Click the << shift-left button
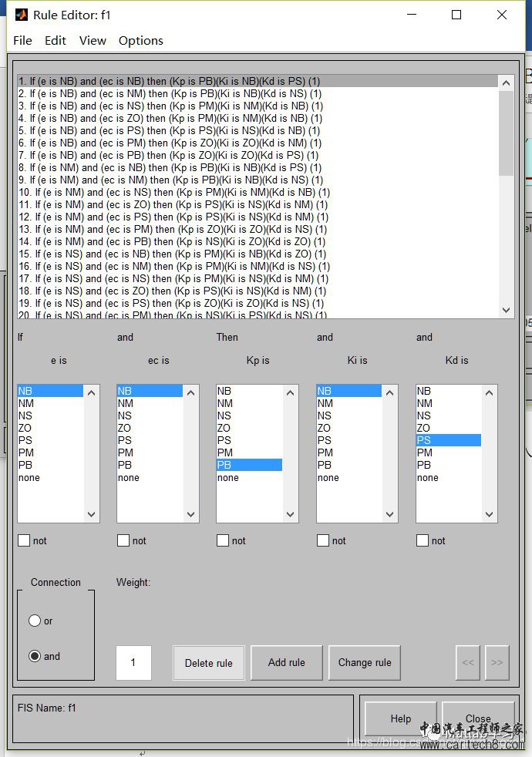 (x=468, y=663)
